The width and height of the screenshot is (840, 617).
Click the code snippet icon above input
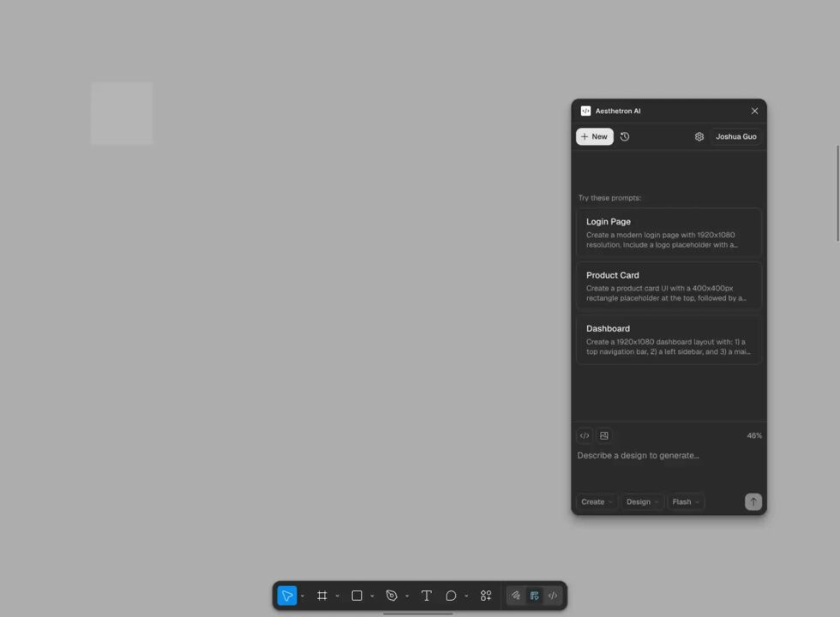click(x=585, y=435)
